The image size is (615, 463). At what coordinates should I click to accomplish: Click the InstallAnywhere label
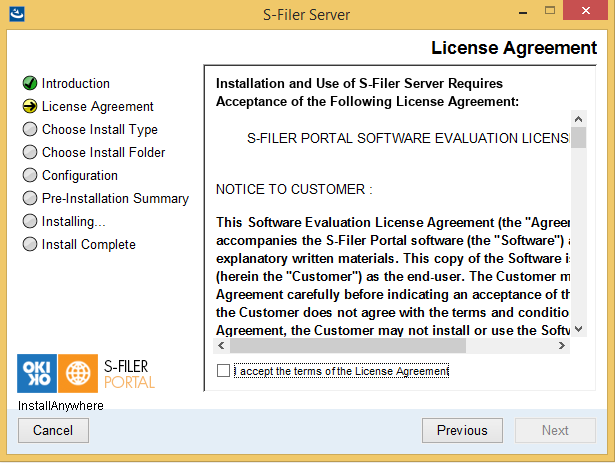61,405
